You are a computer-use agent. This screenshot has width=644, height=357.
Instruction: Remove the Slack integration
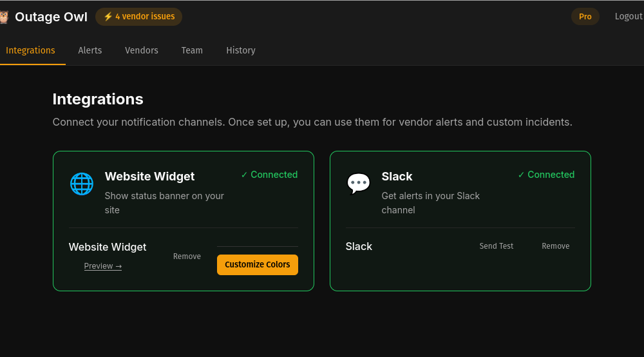click(x=556, y=246)
